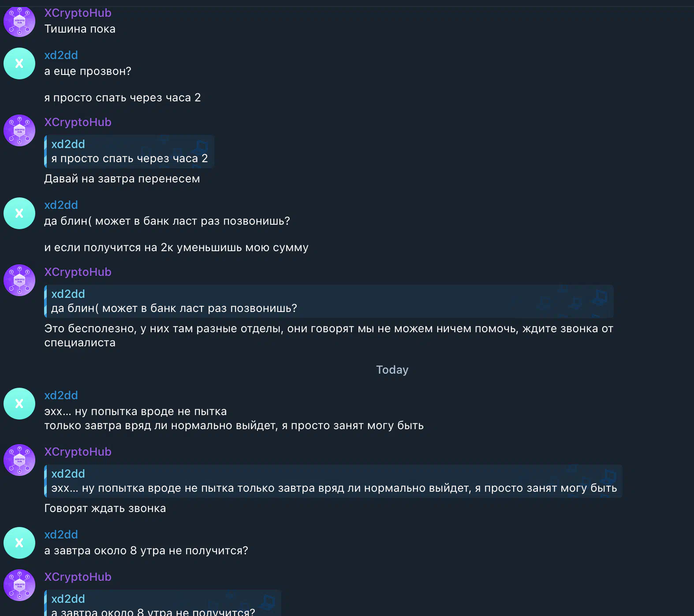Screen dimensions: 694x616
Task: Click the 'Today' date separator
Action: coord(392,370)
